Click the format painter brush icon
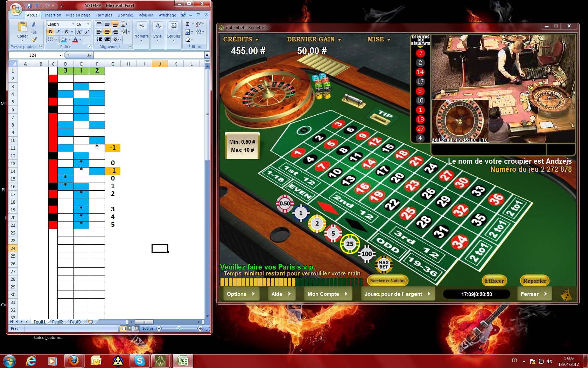The height and width of the screenshot is (368, 588). [34, 40]
